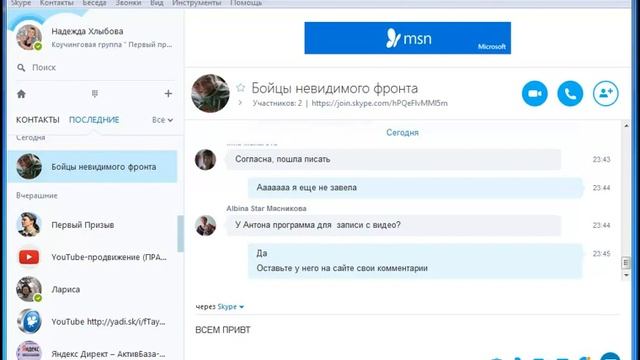Click the chat scrollbar up arrow
This screenshot has height=360, width=640.
[626, 125]
